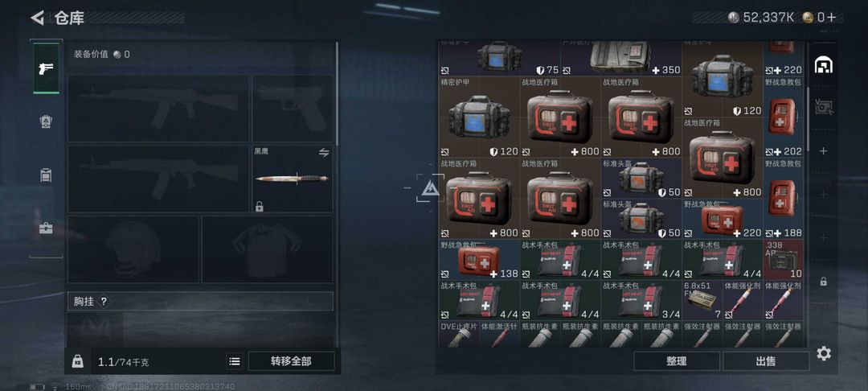The height and width of the screenshot is (391, 868).
Task: Go back using the arrow beside 仓库
Action: [x=37, y=18]
